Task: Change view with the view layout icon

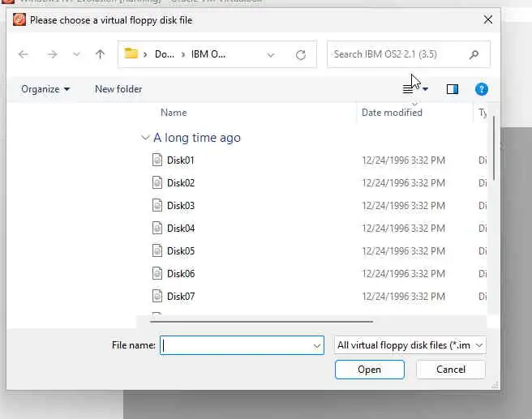Action: (x=408, y=89)
